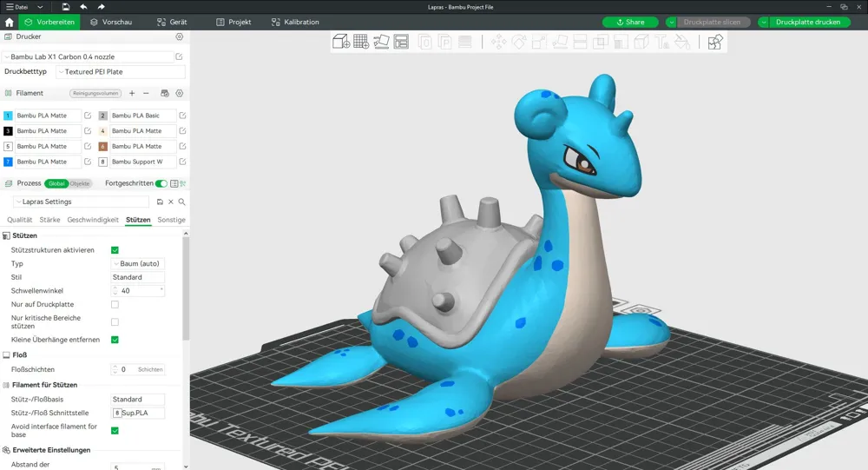Switch process scope to Global

(x=56, y=183)
